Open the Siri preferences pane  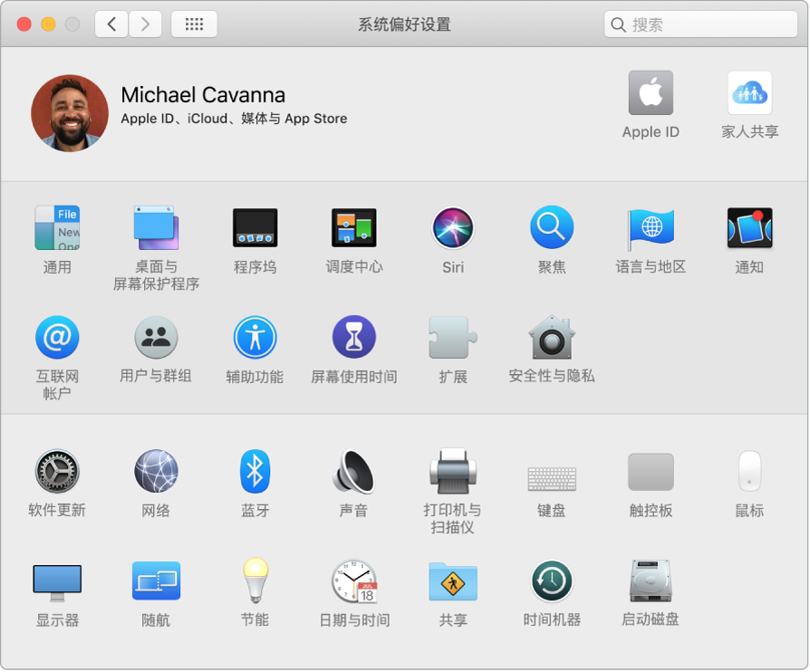[452, 227]
